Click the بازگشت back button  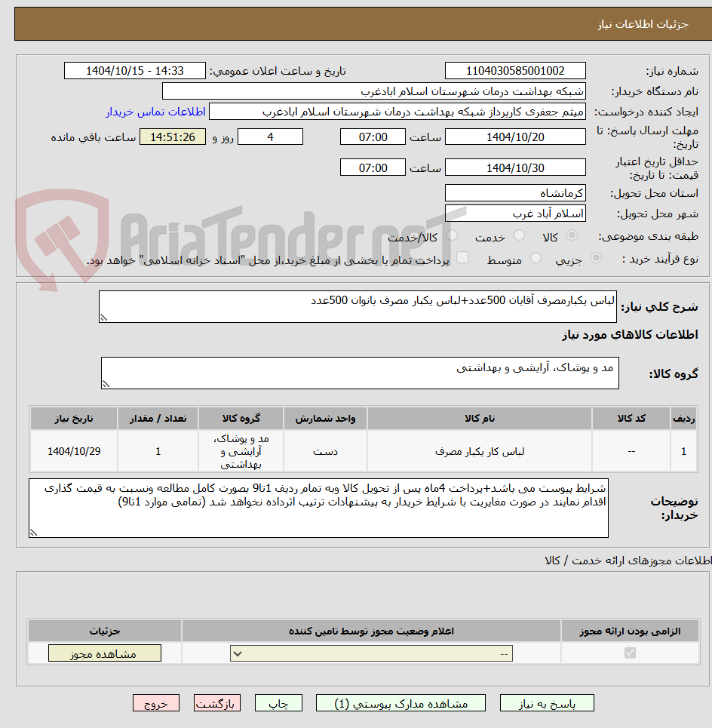click(216, 703)
